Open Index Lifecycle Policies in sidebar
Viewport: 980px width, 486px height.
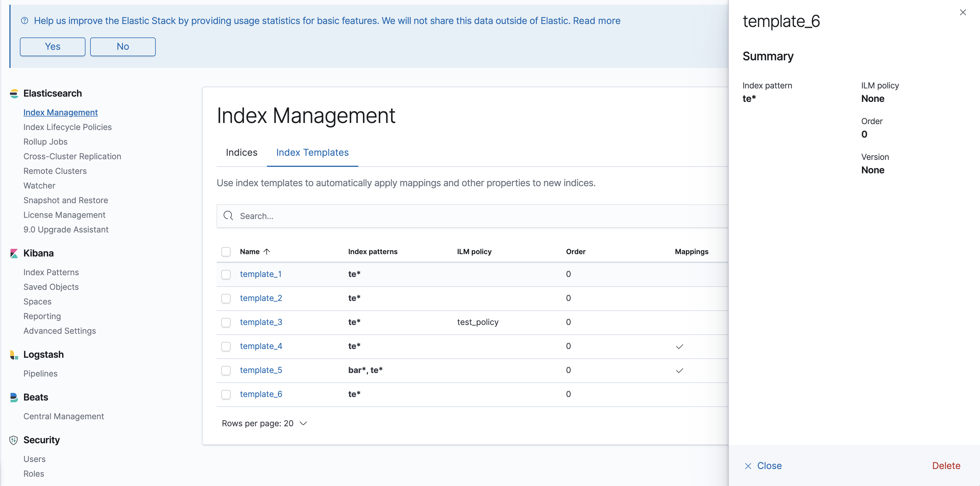coord(67,127)
